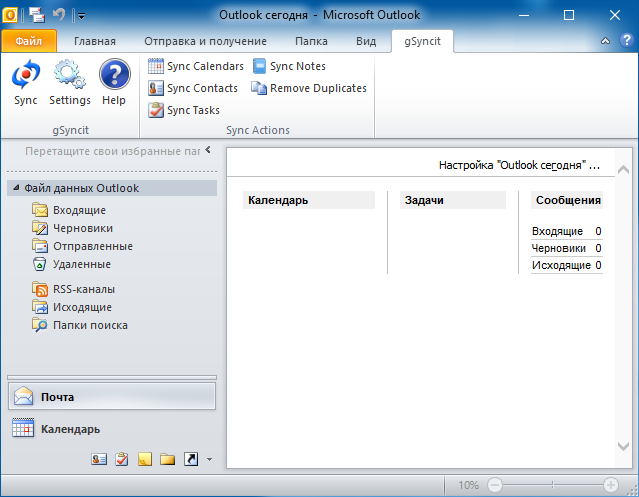Collapse the Файл данных Outlook tree
This screenshot has width=639, height=497.
click(15, 188)
